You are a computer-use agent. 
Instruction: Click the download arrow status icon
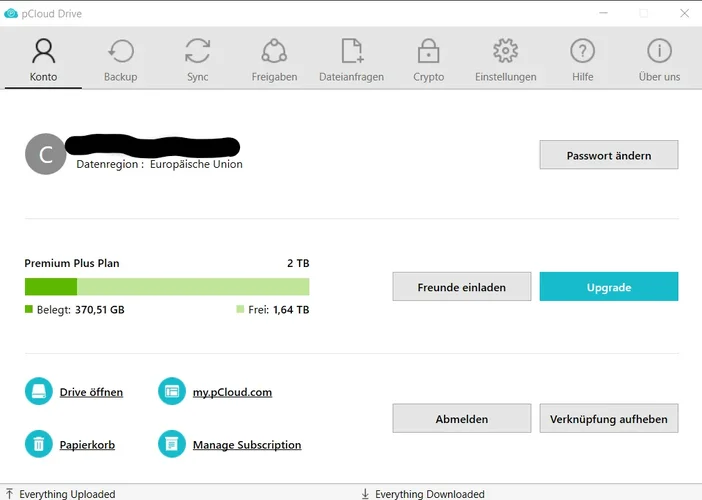[365, 494]
